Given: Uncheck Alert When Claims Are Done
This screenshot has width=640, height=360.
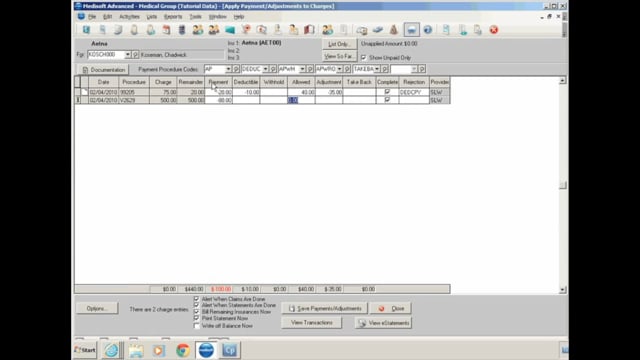Looking at the screenshot, I should click(x=197, y=299).
